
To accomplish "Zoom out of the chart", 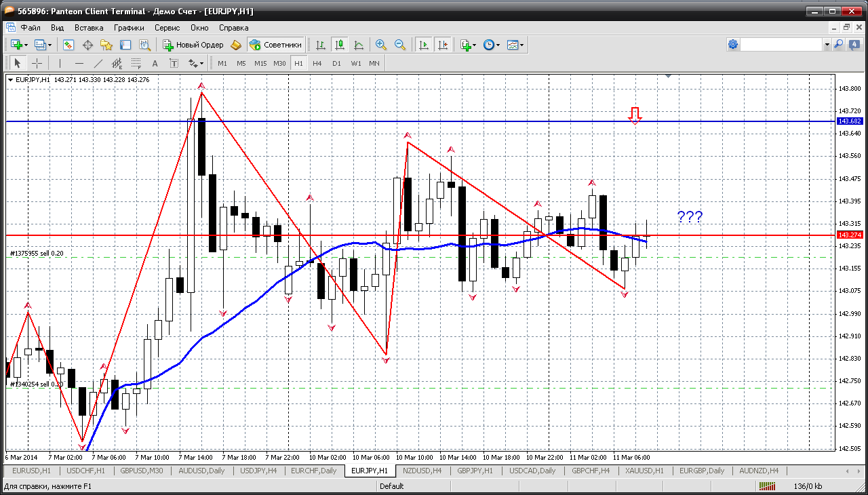I will pos(400,45).
